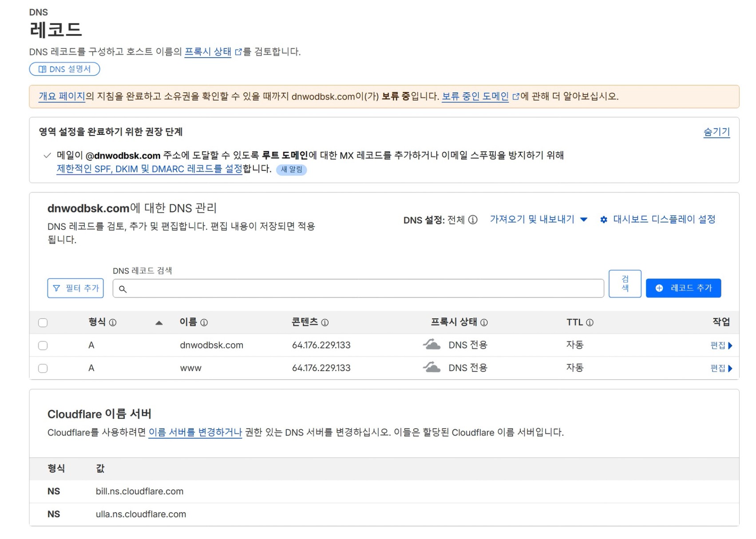Open 대시보드 디스플레이 설정

(658, 219)
